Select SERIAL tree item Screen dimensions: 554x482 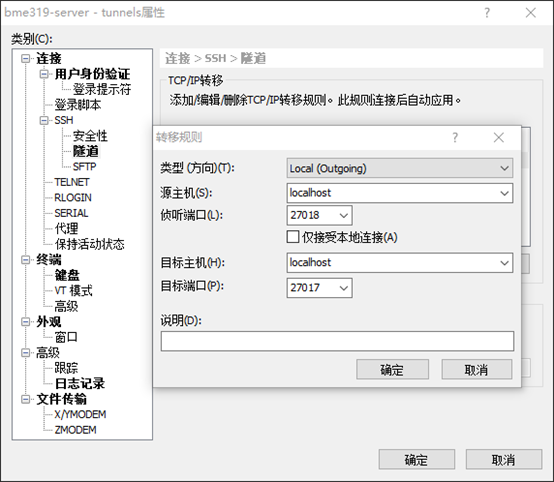coord(71,213)
